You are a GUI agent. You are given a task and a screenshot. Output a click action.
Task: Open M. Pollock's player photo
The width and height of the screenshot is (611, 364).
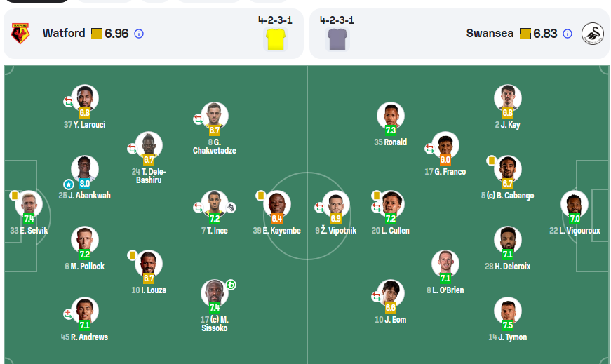[85, 239]
